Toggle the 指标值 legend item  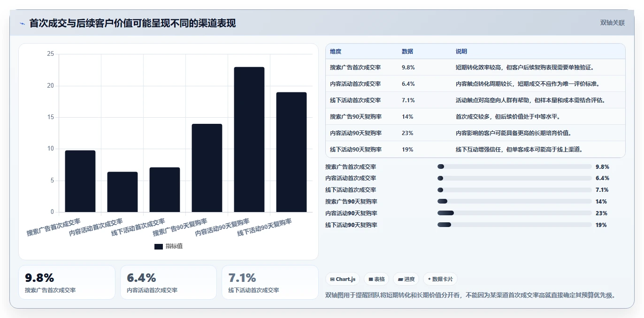pos(169,246)
